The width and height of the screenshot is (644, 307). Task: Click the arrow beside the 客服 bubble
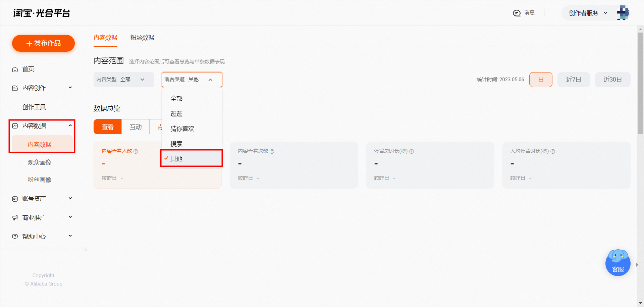pyautogui.click(x=637, y=265)
